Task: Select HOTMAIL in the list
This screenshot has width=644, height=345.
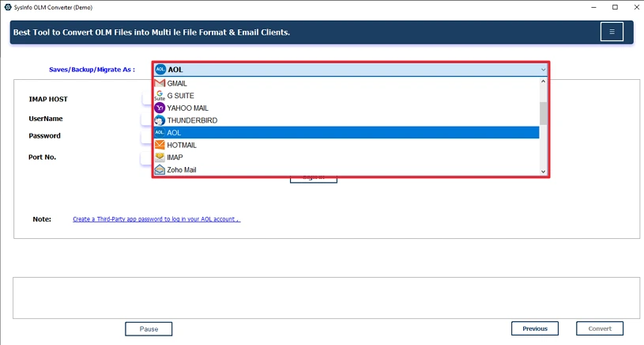Action: [346, 145]
